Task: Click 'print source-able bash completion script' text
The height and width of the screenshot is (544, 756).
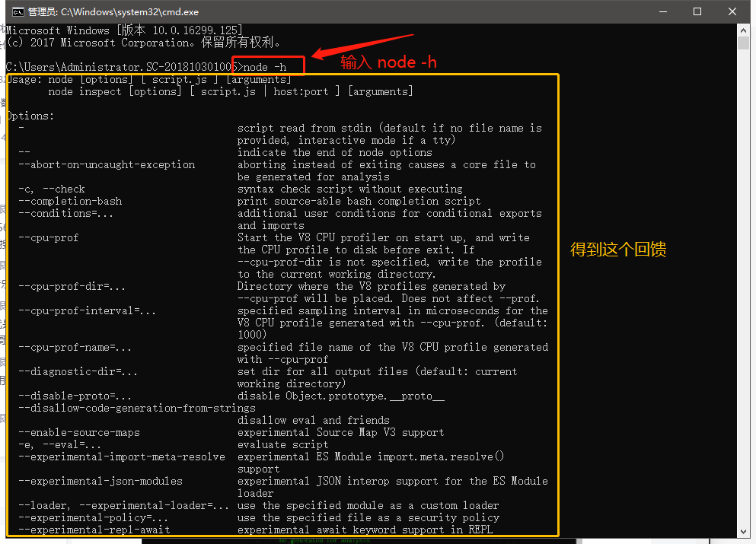Action: click(x=359, y=202)
